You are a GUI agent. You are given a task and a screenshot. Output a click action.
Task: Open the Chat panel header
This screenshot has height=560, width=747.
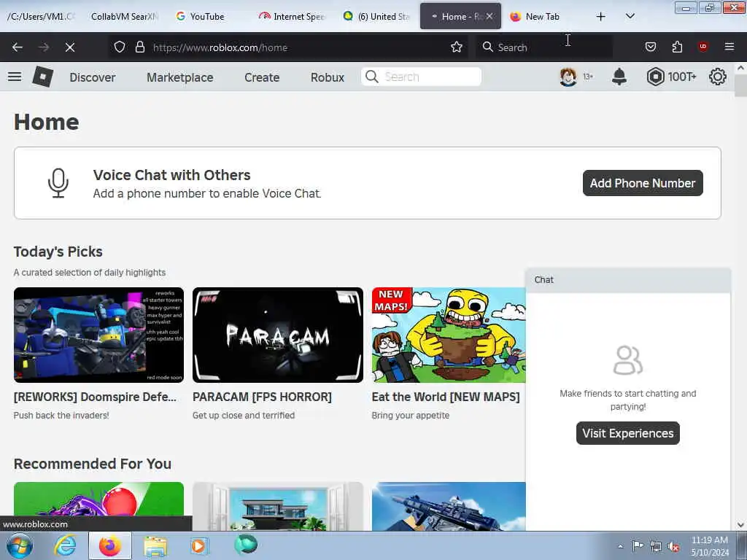point(628,280)
